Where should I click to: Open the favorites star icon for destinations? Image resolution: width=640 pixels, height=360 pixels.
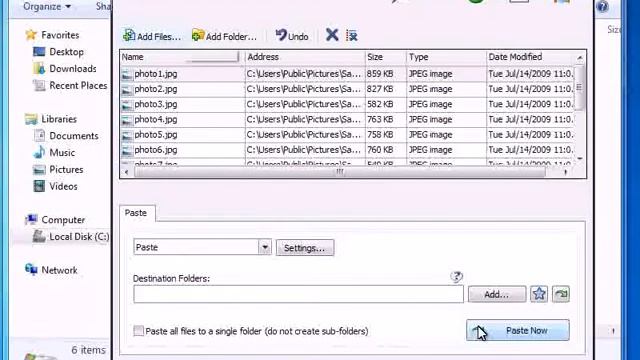(539, 294)
